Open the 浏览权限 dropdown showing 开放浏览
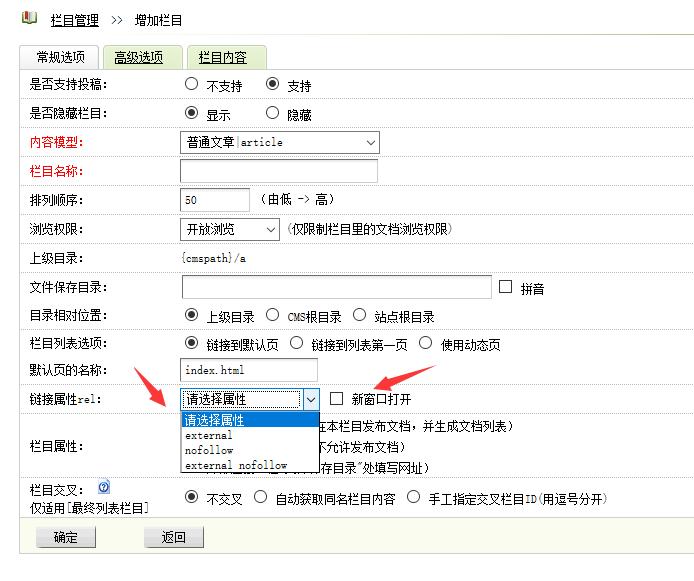 point(230,229)
